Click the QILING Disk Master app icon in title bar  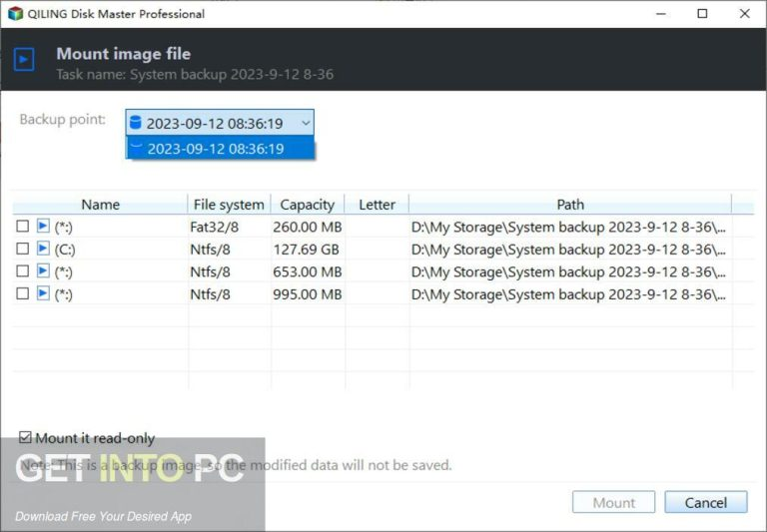[x=15, y=13]
